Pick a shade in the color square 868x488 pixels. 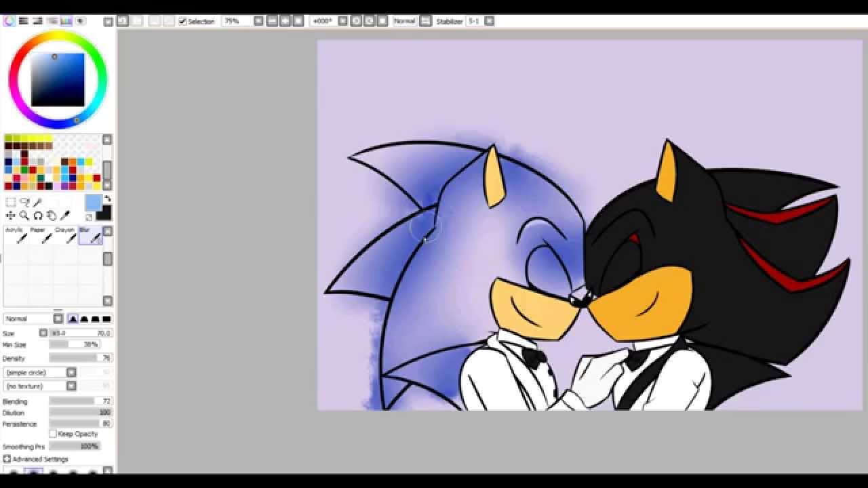click(x=58, y=80)
